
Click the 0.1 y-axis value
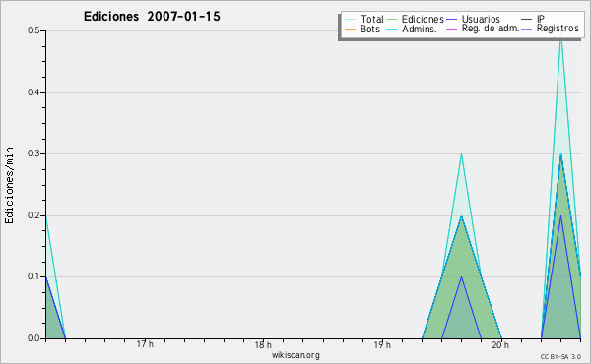coord(33,276)
